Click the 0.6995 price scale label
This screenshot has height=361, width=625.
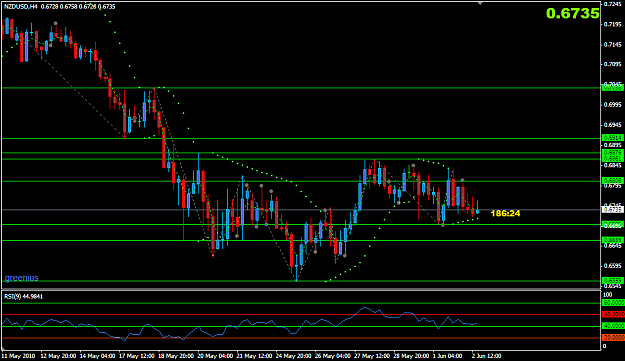point(613,105)
